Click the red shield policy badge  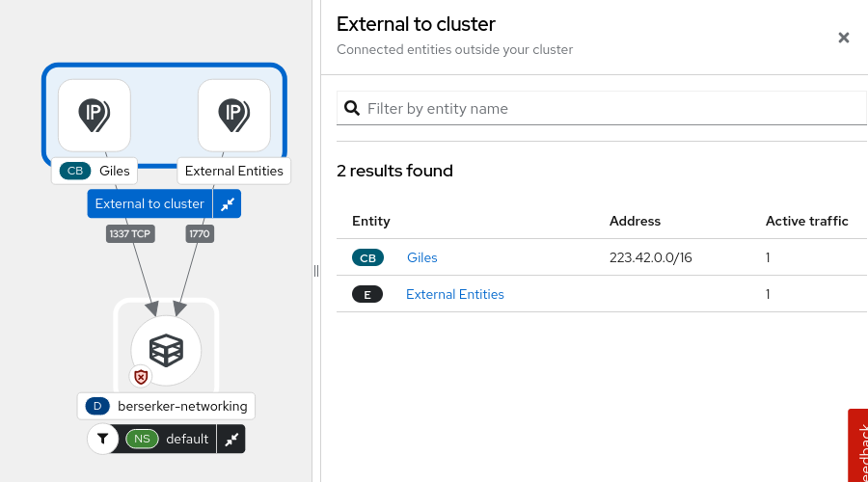[x=141, y=377]
